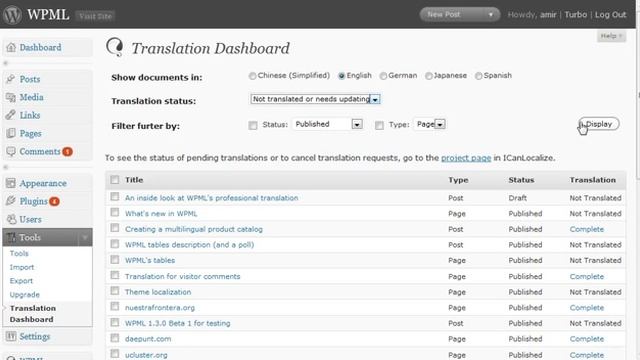The image size is (640, 360).
Task: Open the Help tab dropdown
Action: click(x=611, y=36)
